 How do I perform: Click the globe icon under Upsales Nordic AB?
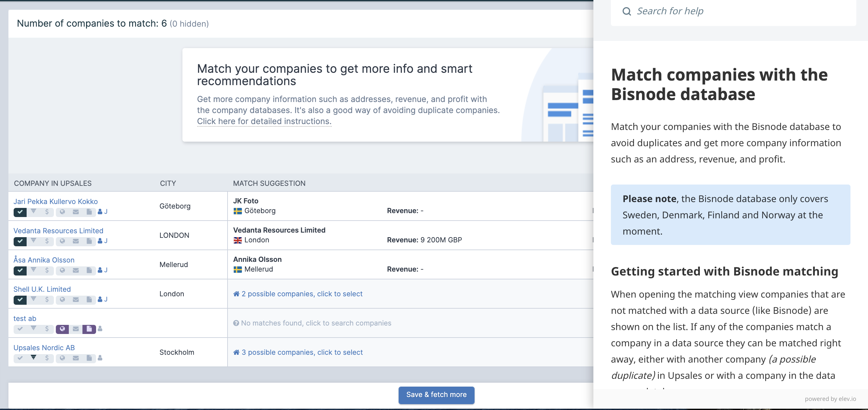[62, 358]
